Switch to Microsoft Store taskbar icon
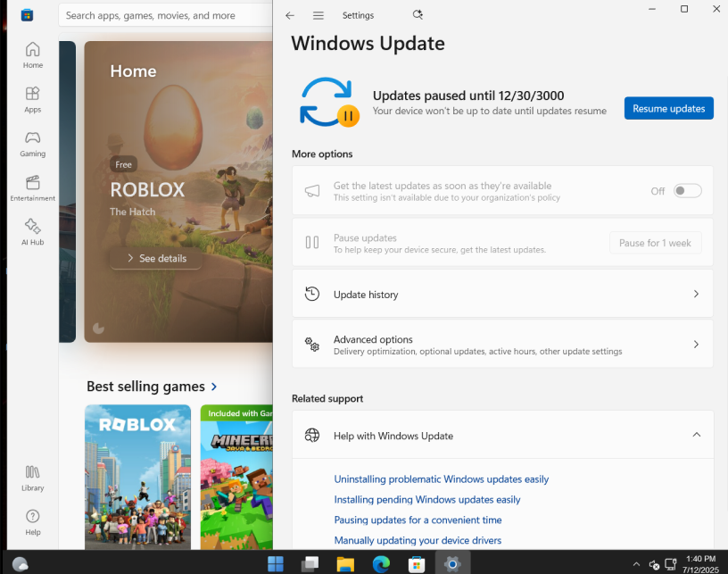This screenshot has width=728, height=574. [x=417, y=564]
